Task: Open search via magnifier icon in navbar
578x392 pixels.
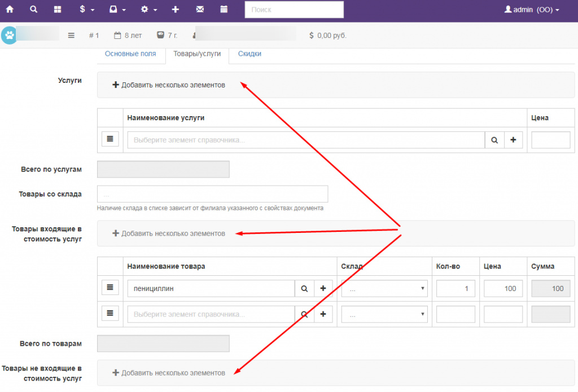Action: [33, 9]
